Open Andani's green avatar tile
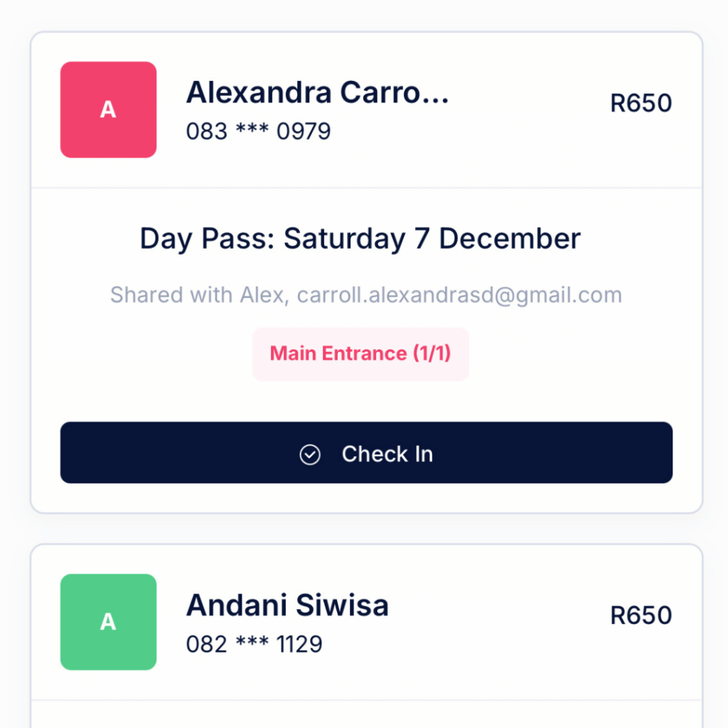Image resolution: width=728 pixels, height=728 pixels. tap(108, 621)
